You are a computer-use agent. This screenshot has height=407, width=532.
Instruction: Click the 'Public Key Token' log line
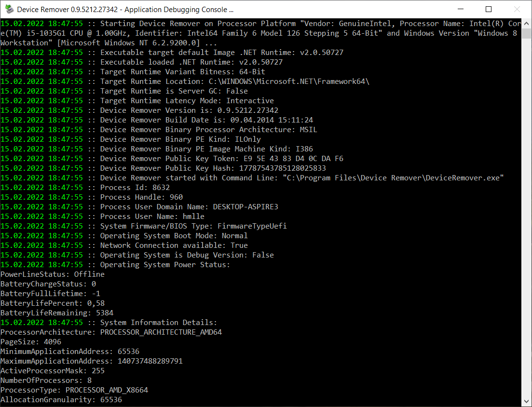coord(172,159)
